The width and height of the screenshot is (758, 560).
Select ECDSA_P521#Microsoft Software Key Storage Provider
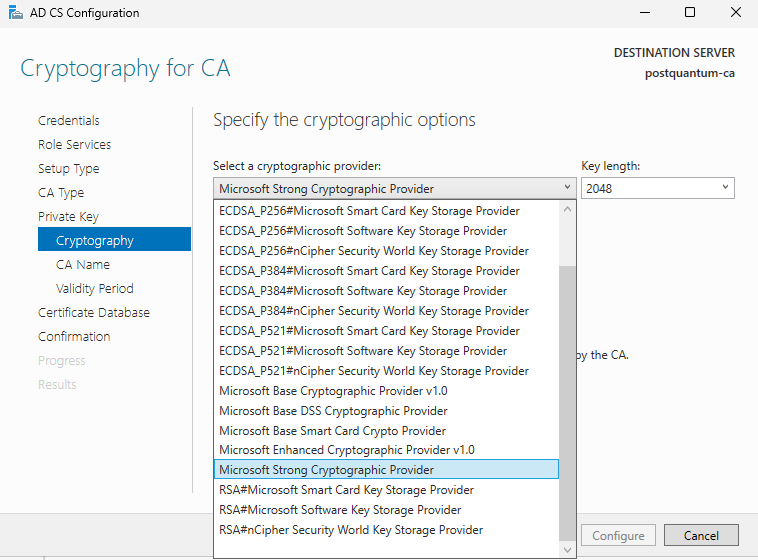coord(386,351)
